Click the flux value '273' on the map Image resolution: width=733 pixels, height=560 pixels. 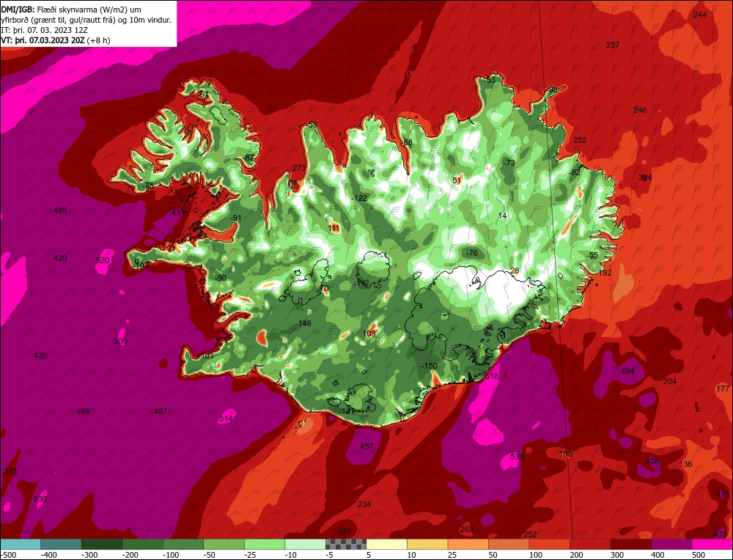click(x=299, y=169)
